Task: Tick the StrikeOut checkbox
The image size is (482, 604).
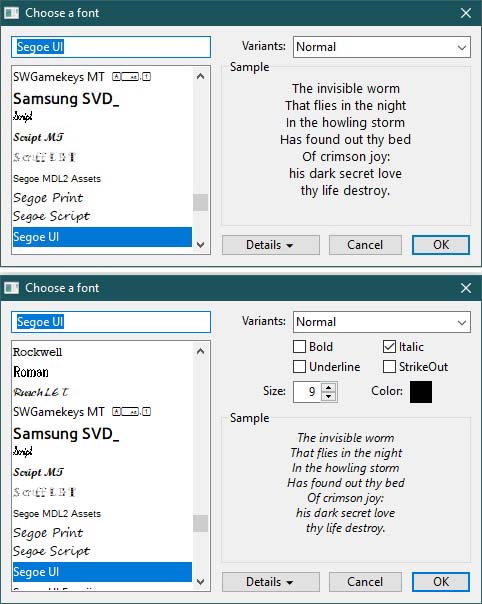Action: (389, 366)
